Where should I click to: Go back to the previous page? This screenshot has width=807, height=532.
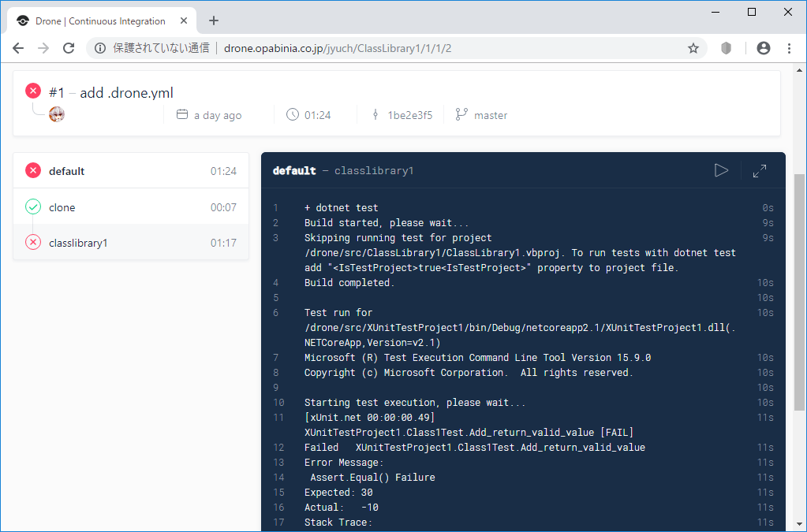point(18,48)
